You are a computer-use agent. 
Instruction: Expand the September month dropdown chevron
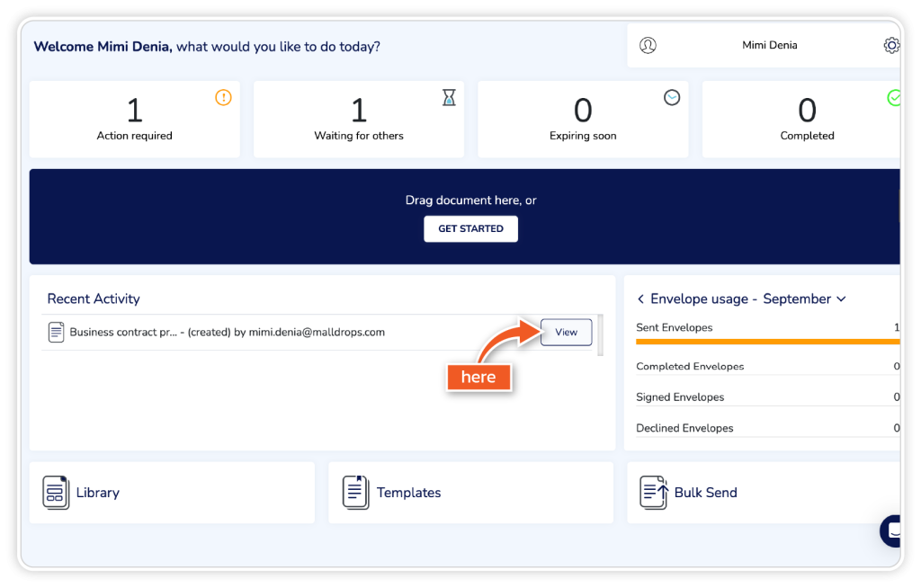pos(841,298)
